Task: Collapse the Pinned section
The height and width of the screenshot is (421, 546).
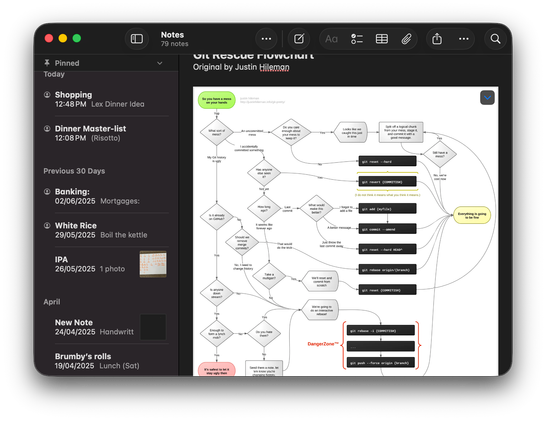Action: [x=159, y=63]
